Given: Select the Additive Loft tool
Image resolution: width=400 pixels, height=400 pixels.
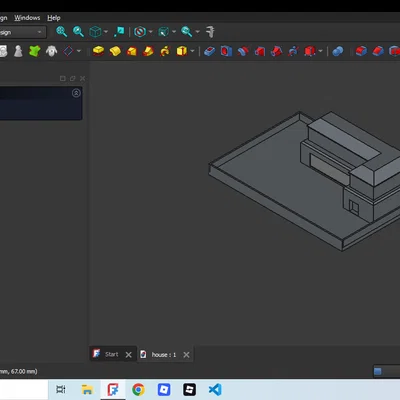Looking at the screenshot, I should click(x=132, y=51).
